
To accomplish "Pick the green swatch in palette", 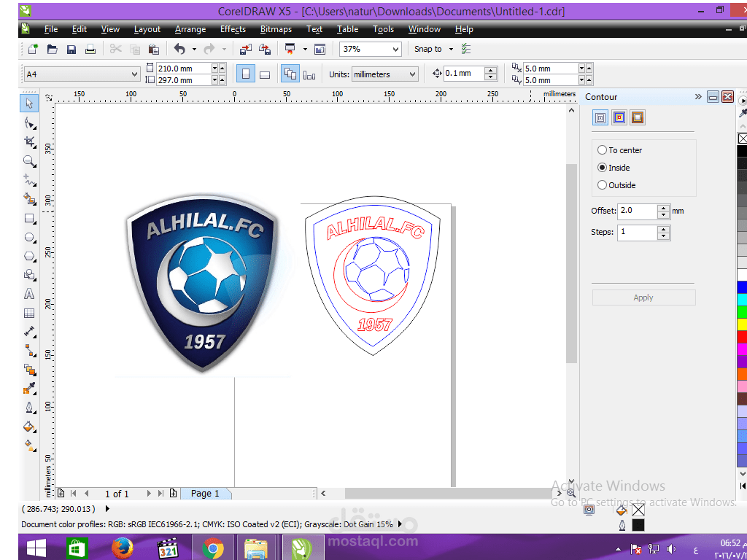I will pos(742,312).
